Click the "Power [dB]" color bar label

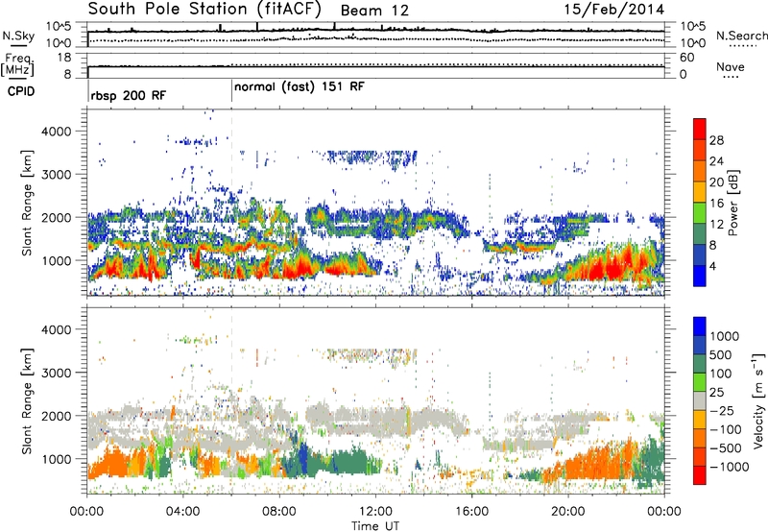pyautogui.click(x=732, y=203)
